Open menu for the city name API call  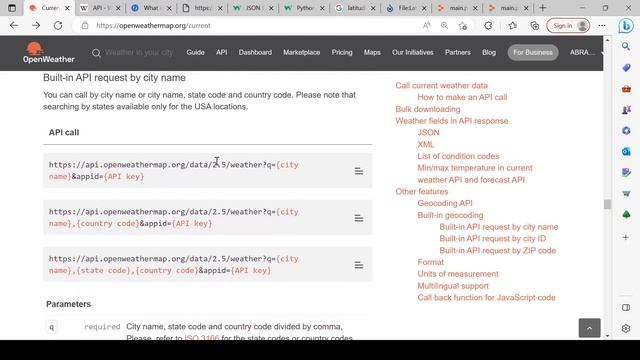pos(359,171)
